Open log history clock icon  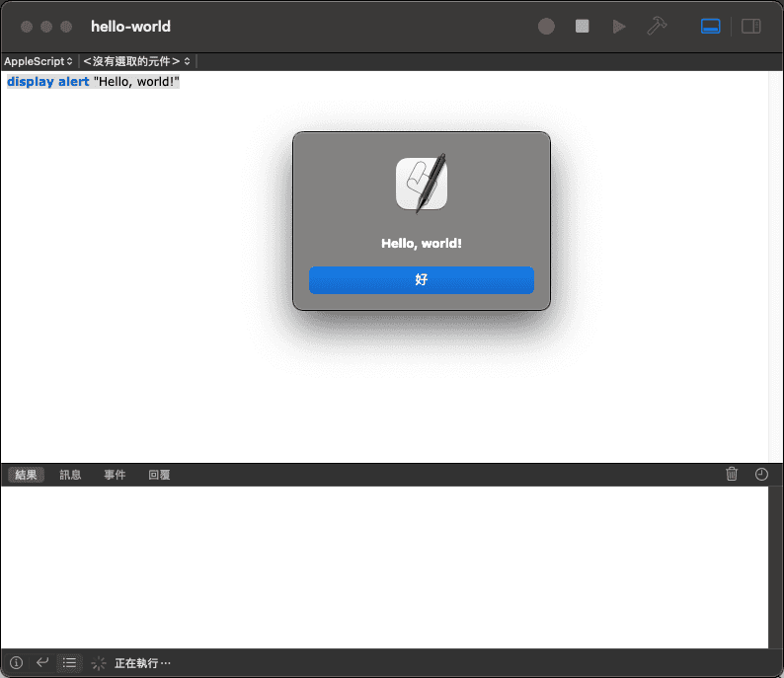(761, 474)
